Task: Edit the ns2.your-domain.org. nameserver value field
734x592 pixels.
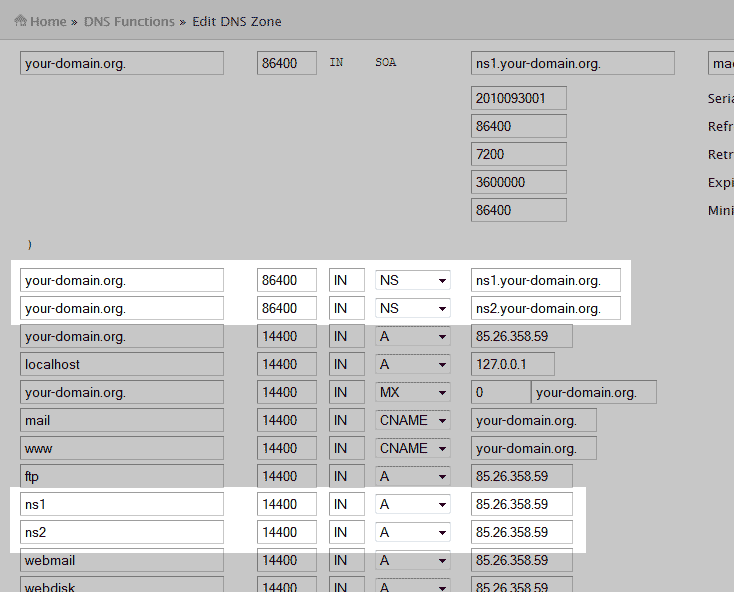Action: click(546, 308)
